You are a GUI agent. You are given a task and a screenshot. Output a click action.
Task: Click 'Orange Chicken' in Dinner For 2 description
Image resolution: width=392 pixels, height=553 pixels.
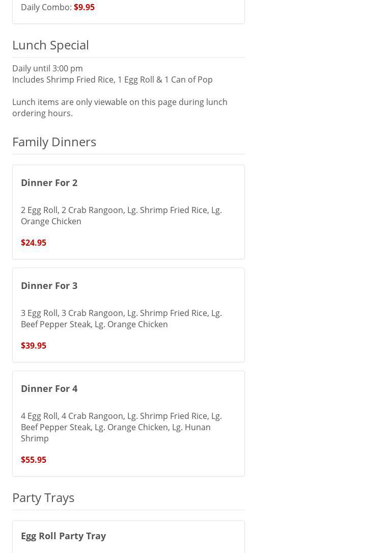[51, 221]
